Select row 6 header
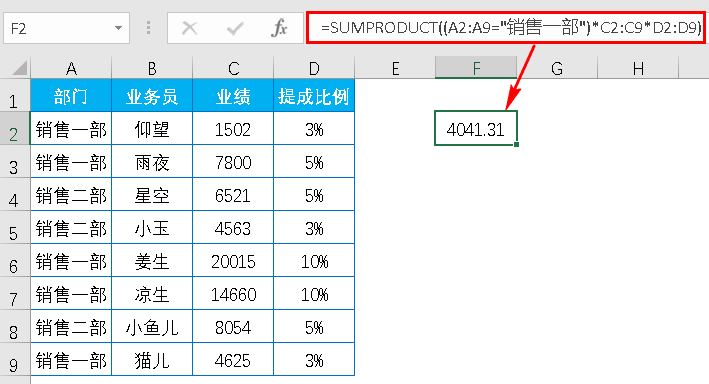The image size is (709, 384). pos(14,261)
